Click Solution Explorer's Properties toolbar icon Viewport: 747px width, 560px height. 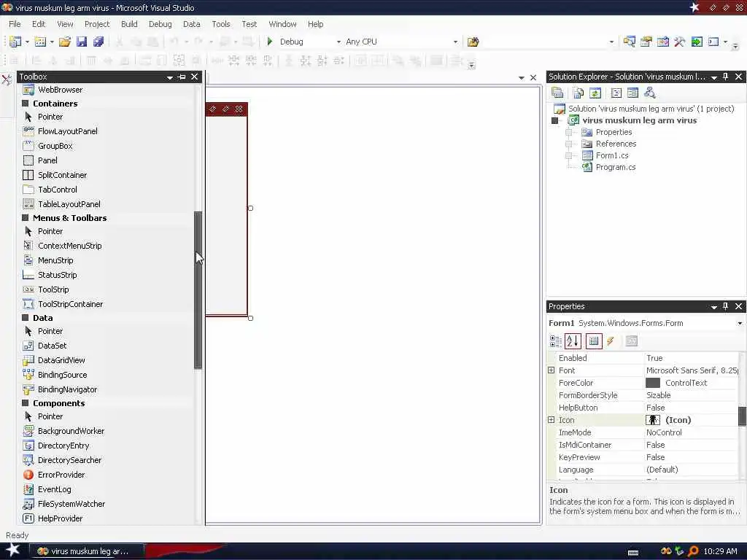[557, 93]
